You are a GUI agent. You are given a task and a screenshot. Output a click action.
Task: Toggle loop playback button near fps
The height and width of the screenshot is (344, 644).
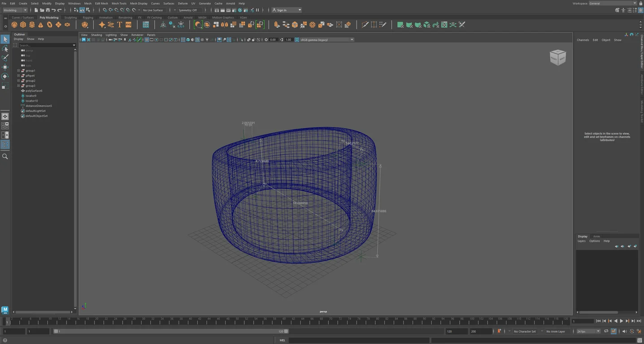coord(606,331)
